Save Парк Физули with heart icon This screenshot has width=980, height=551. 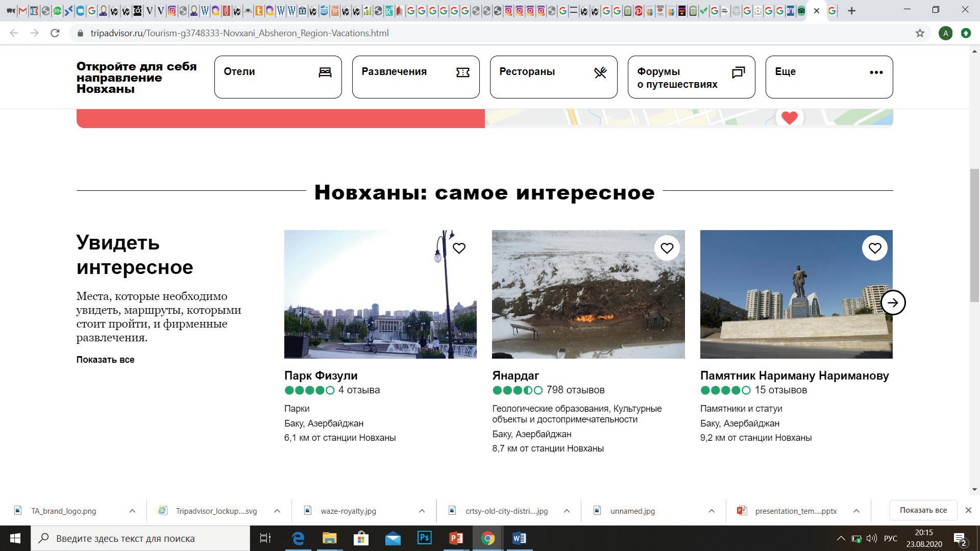point(459,248)
